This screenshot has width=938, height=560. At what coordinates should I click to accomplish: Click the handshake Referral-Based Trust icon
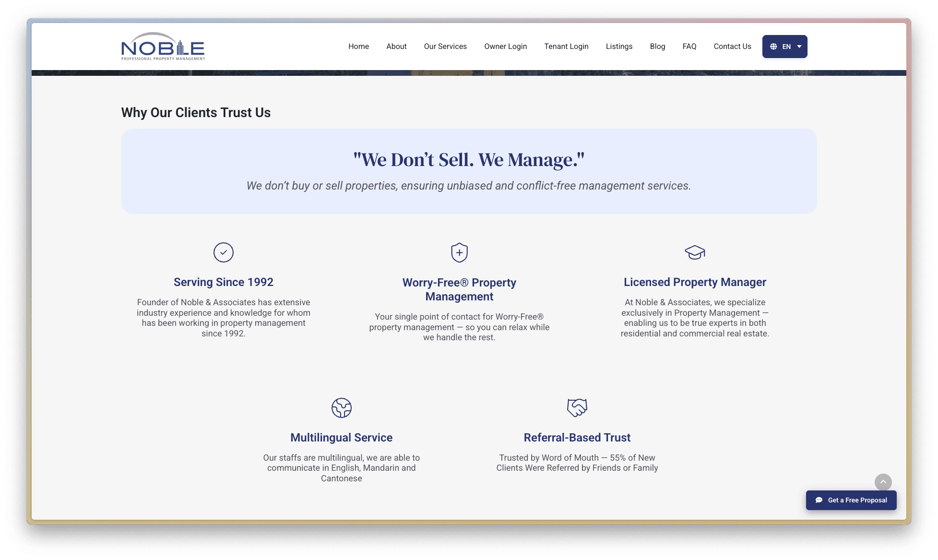pos(577,408)
